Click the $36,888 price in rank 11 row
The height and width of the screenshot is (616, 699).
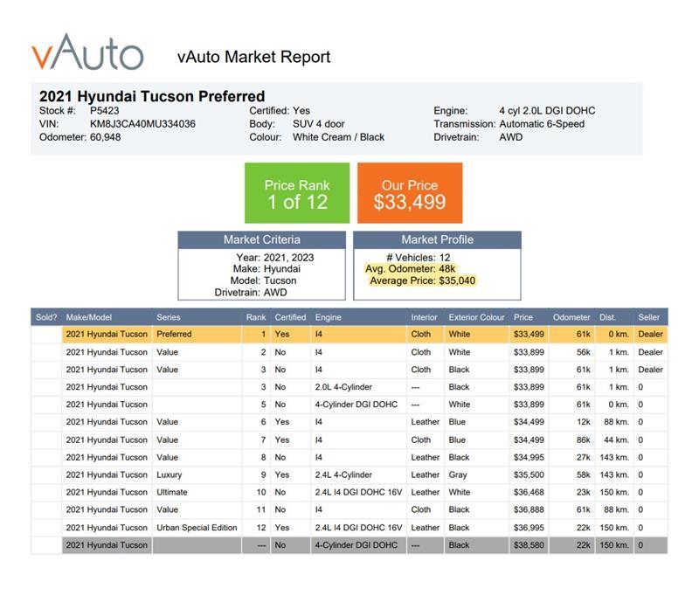coord(529,509)
